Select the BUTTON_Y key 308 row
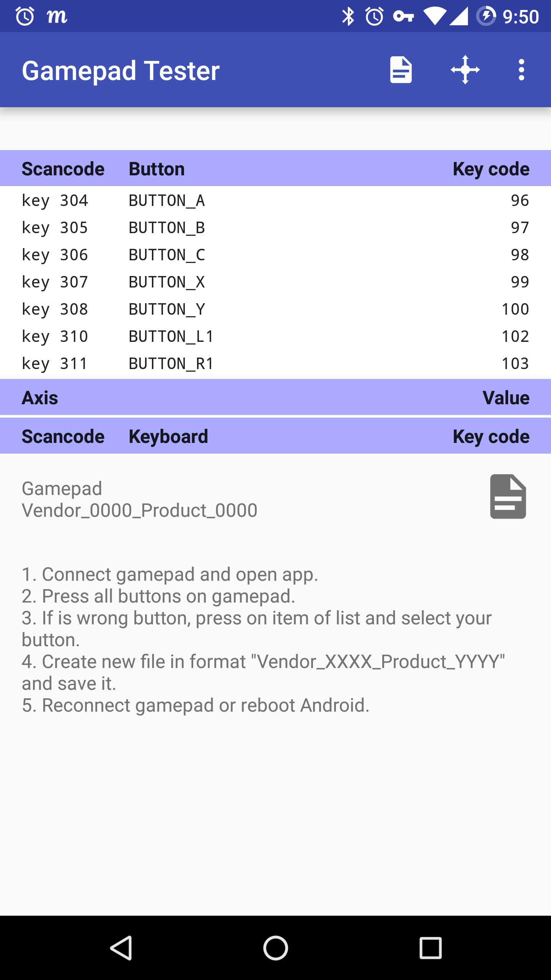551x980 pixels. [275, 309]
